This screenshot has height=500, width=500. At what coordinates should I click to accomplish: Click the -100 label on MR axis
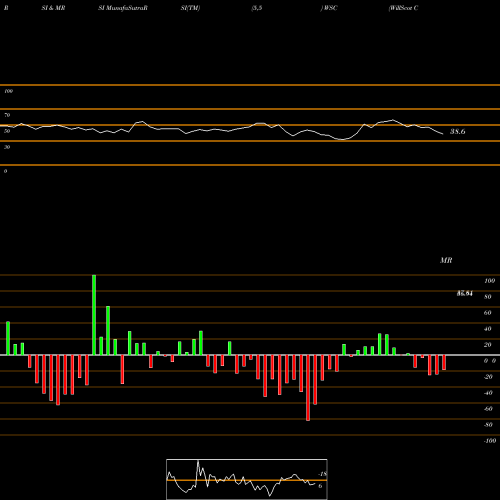click(489, 441)
